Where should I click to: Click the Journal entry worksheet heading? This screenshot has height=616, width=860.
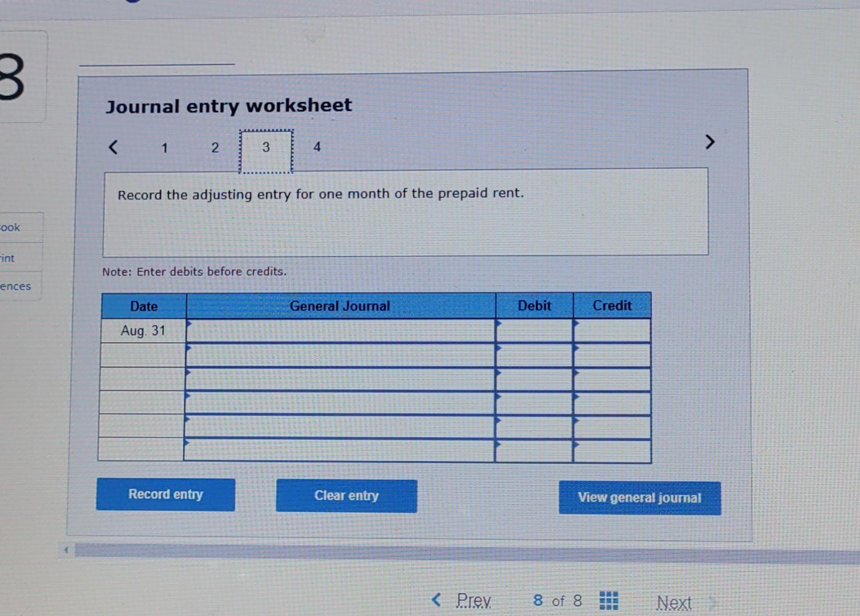pyautogui.click(x=229, y=106)
